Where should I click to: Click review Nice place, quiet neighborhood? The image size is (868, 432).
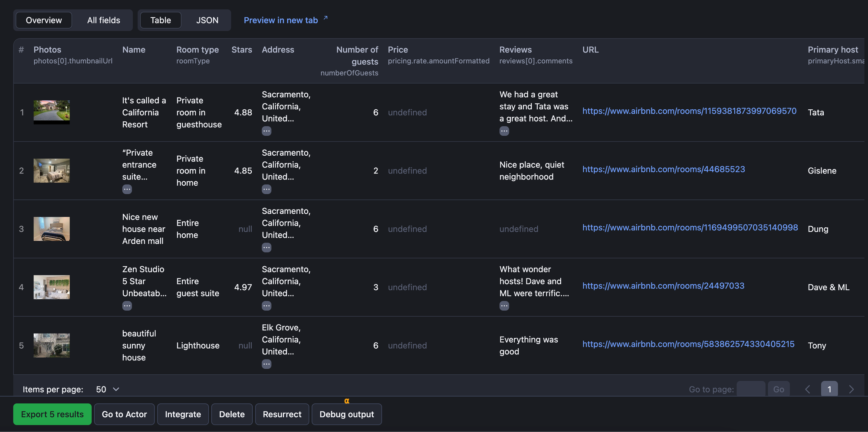coord(532,171)
